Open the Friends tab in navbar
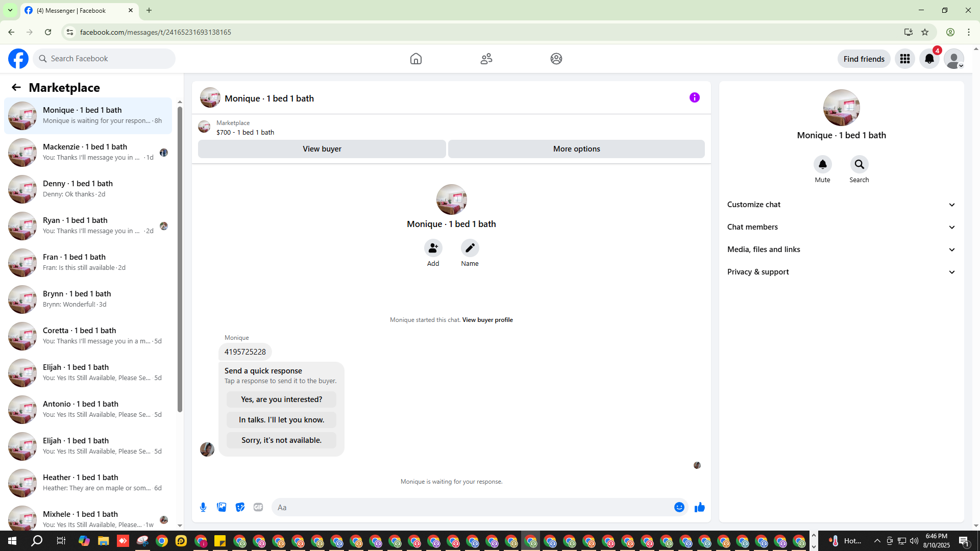Image resolution: width=980 pixels, height=551 pixels. coord(486,59)
